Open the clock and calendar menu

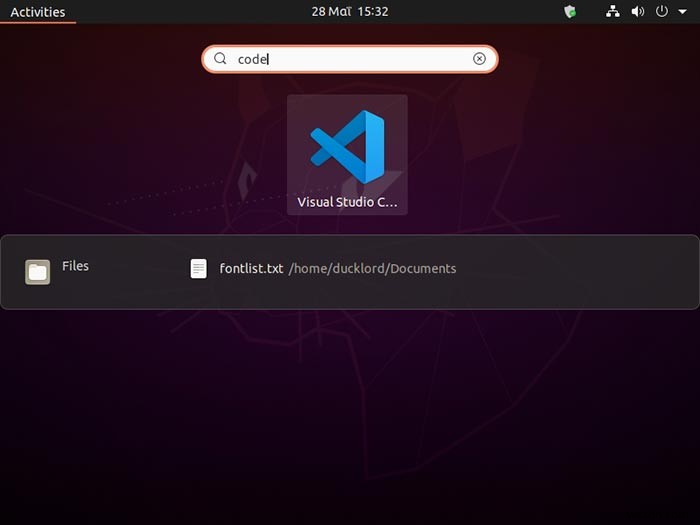350,12
